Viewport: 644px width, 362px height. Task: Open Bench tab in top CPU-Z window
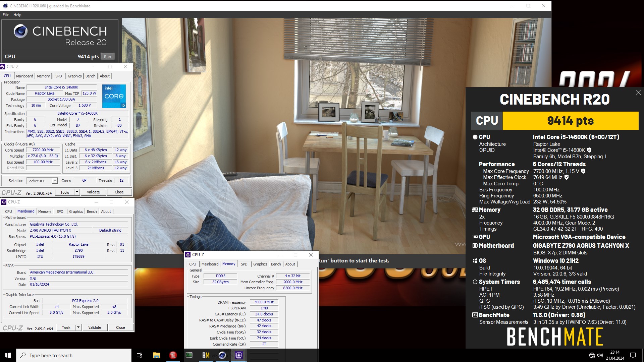(90, 76)
